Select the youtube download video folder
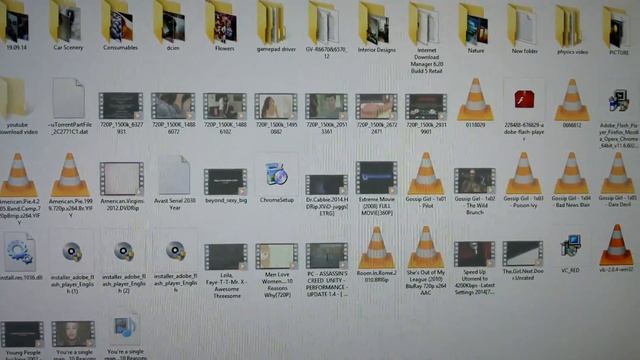Viewport: 640px width, 360px height. point(15,98)
